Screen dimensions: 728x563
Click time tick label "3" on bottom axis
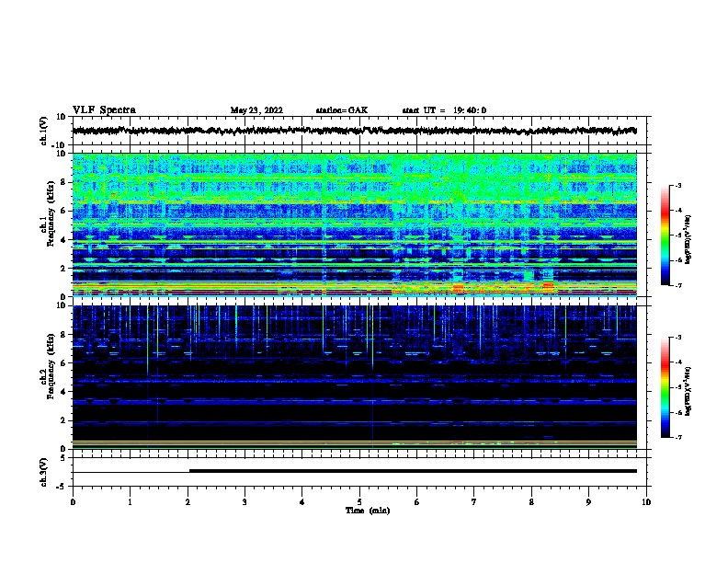[245, 502]
